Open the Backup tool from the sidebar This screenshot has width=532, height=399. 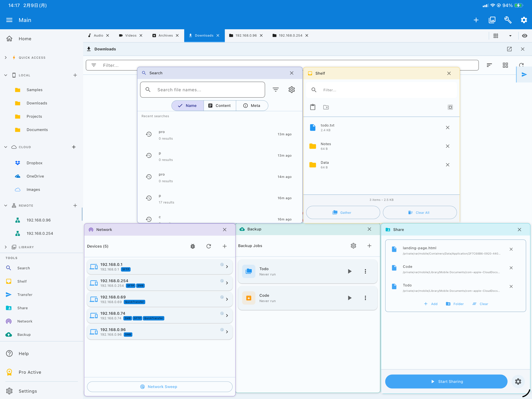[24, 334]
